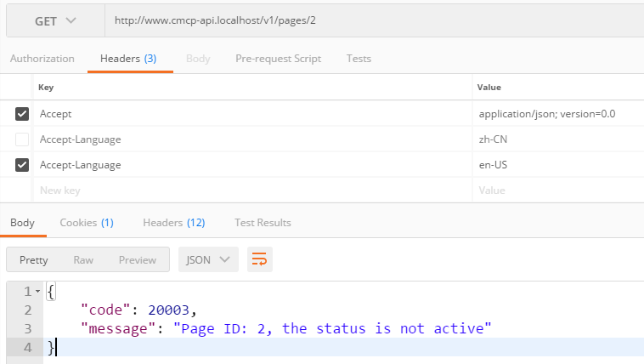Switch to the Authorization tab
This screenshot has width=644, height=364.
point(42,59)
